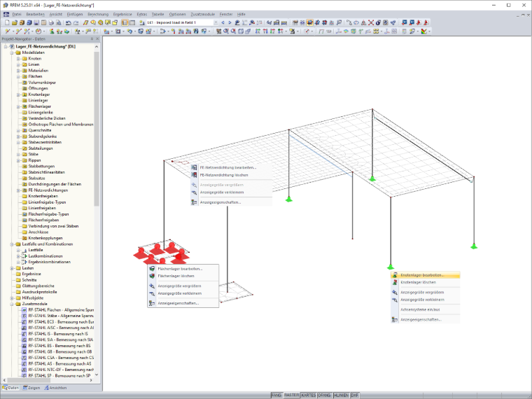Click the colored results legend icon
Screen dimensions: 532x399
tap(423, 31)
